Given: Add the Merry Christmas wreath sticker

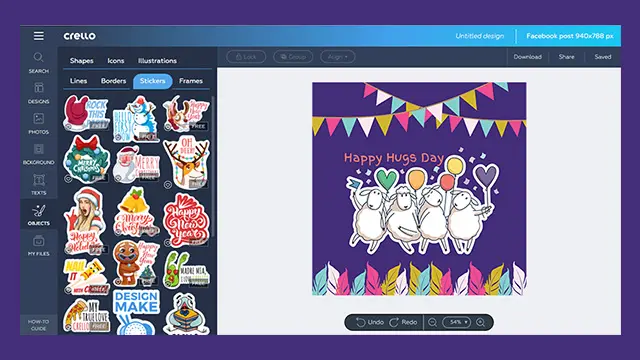Looking at the screenshot, I should tap(87, 159).
